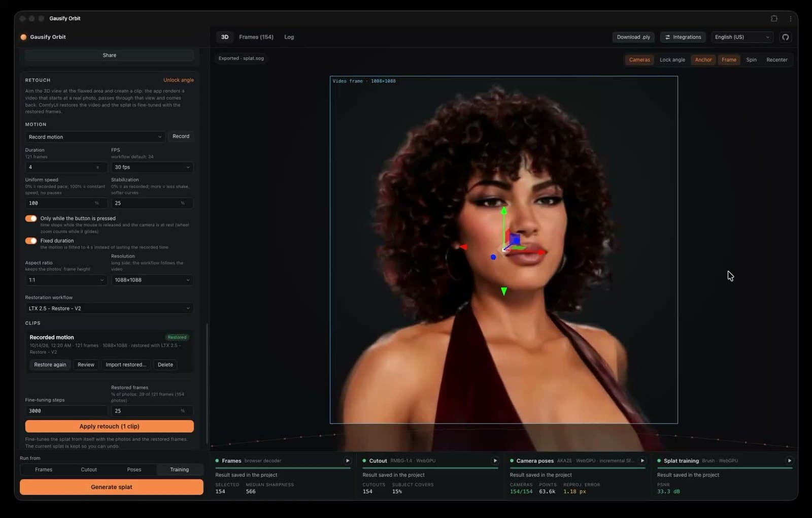Delete the Recorded motion clip
This screenshot has height=518, width=812.
pos(165,365)
